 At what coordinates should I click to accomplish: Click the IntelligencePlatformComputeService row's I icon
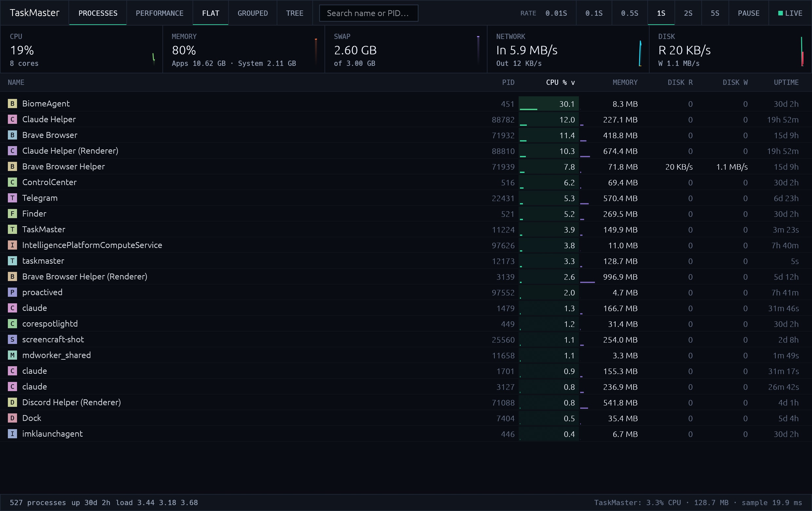point(12,245)
